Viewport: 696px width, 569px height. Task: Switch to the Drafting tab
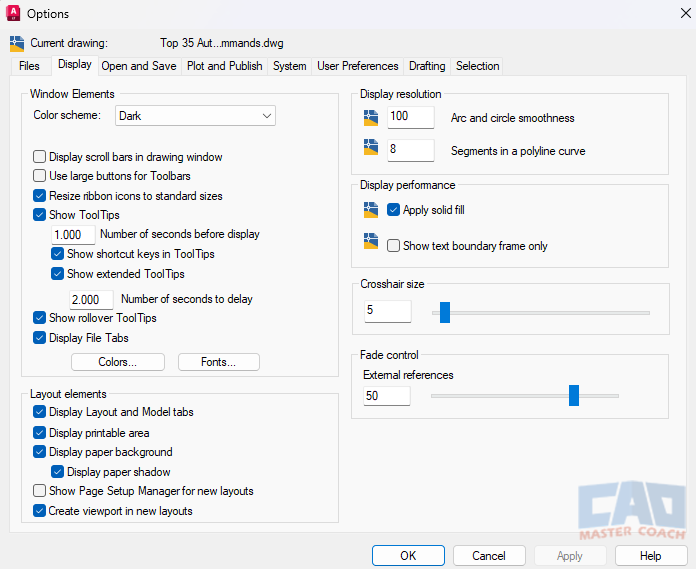[x=427, y=66]
